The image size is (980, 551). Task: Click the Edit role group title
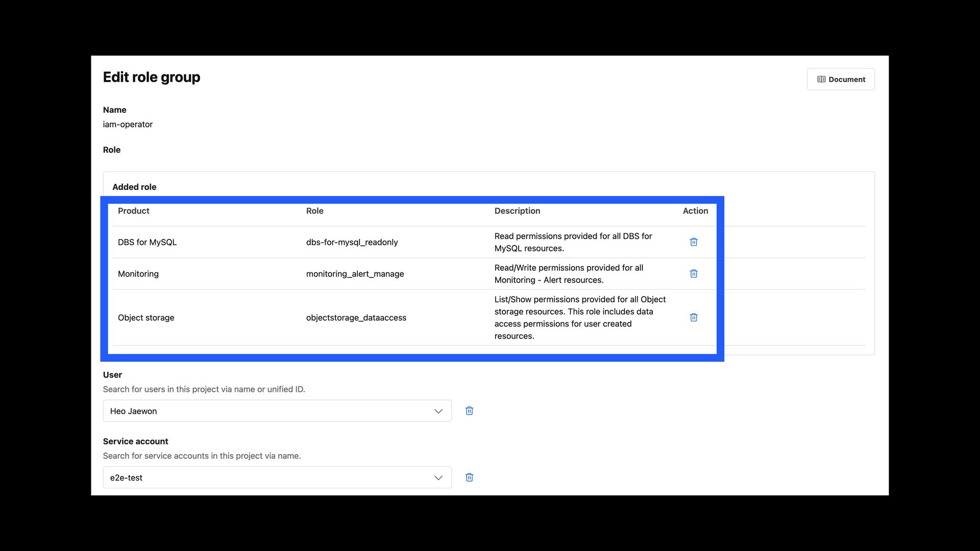point(152,77)
